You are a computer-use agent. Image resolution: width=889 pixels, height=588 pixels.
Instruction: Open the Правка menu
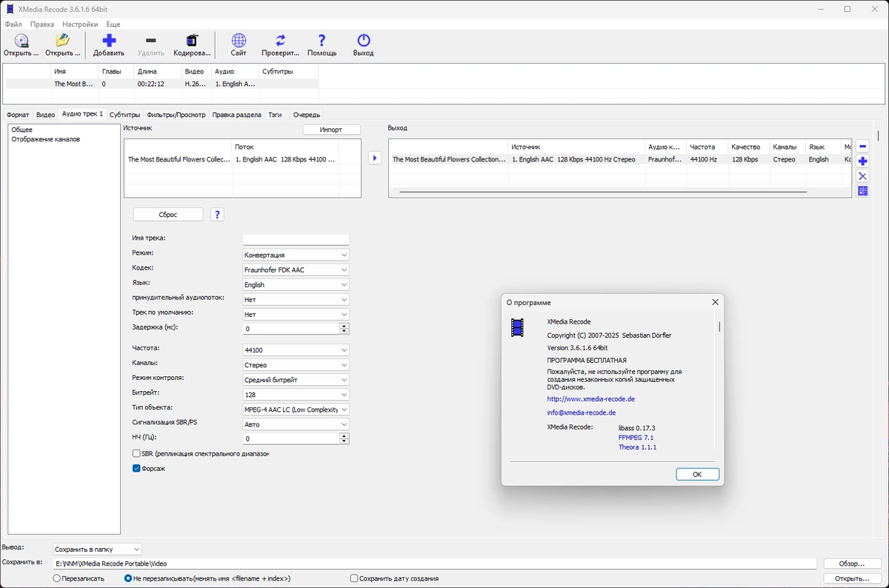click(42, 24)
